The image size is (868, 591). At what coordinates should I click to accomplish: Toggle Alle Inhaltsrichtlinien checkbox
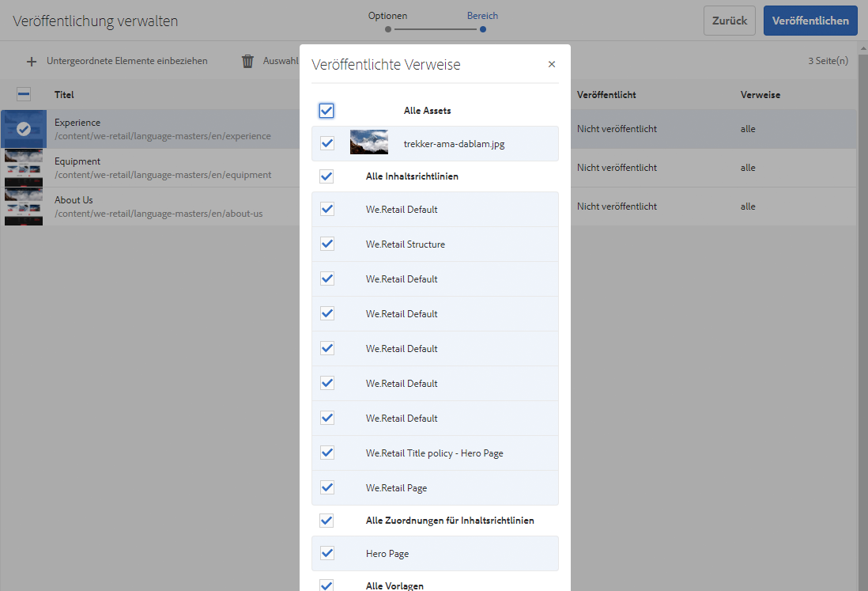tap(326, 176)
